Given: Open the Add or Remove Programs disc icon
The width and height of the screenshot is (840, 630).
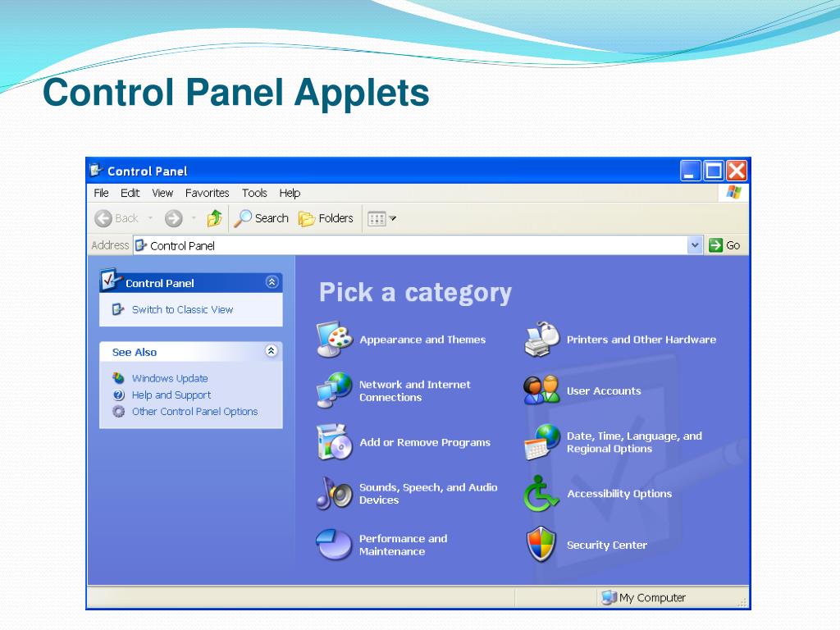Looking at the screenshot, I should tap(335, 442).
